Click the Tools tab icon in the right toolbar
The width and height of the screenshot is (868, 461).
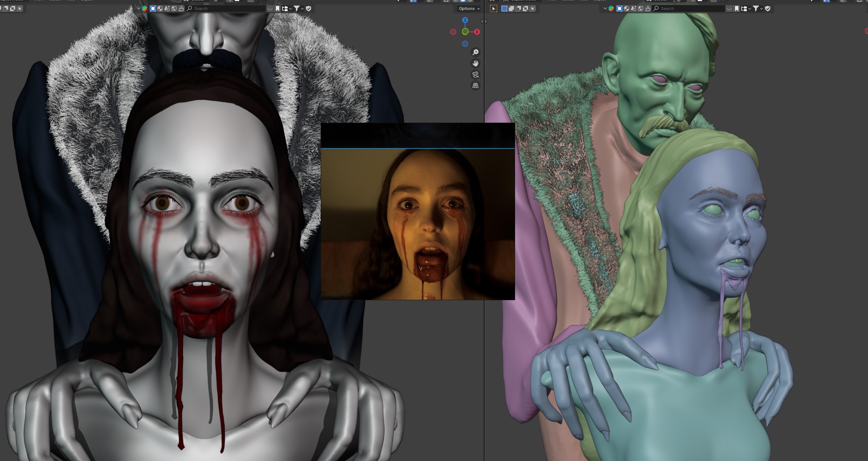click(648, 9)
